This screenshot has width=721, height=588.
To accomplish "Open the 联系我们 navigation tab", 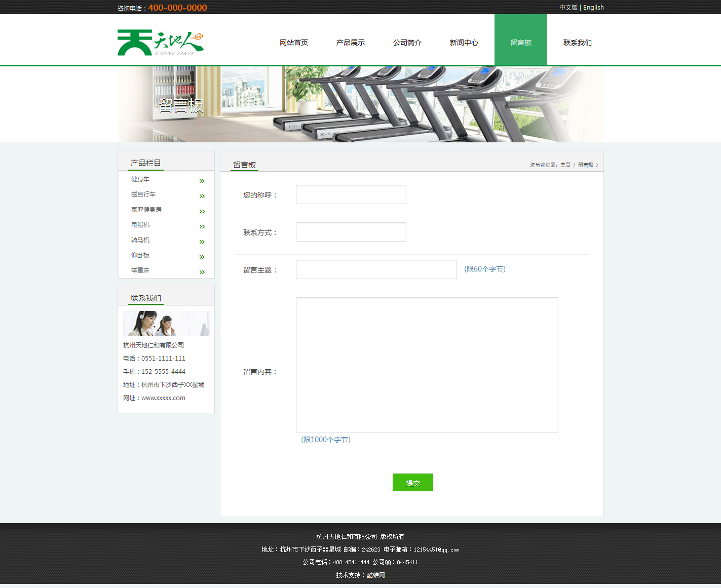I will coord(578,43).
